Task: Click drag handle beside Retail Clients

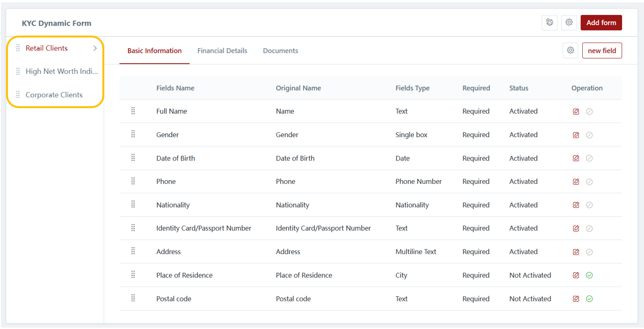Action: [x=18, y=48]
